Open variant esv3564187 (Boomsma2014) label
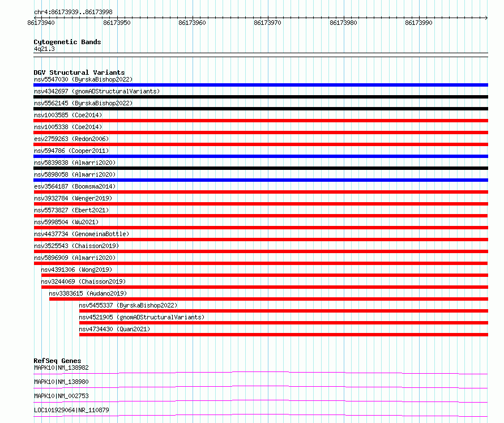The width and height of the screenshot is (504, 423). pos(75,186)
